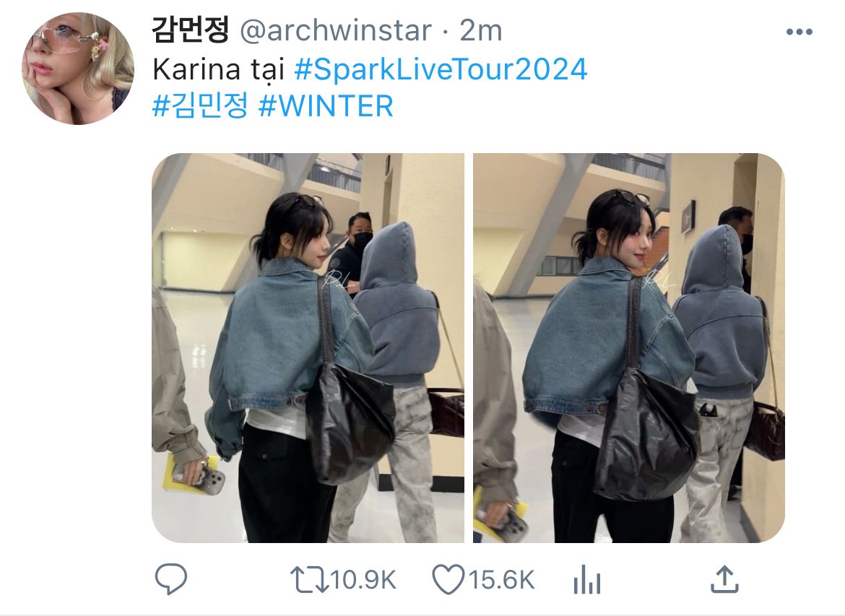Click the 'Karina tại' tweet text
The image size is (845, 616).
(218, 70)
